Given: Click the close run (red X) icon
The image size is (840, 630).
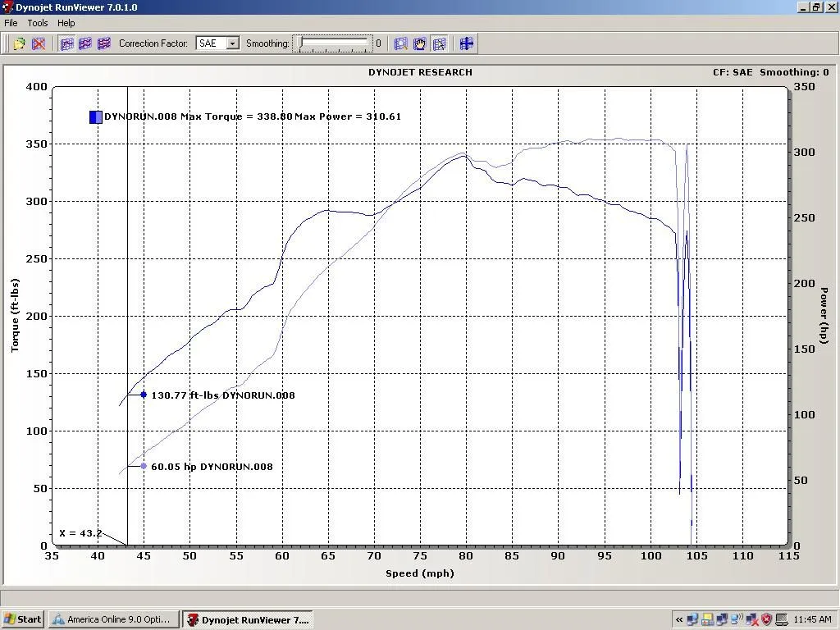Looking at the screenshot, I should (39, 43).
